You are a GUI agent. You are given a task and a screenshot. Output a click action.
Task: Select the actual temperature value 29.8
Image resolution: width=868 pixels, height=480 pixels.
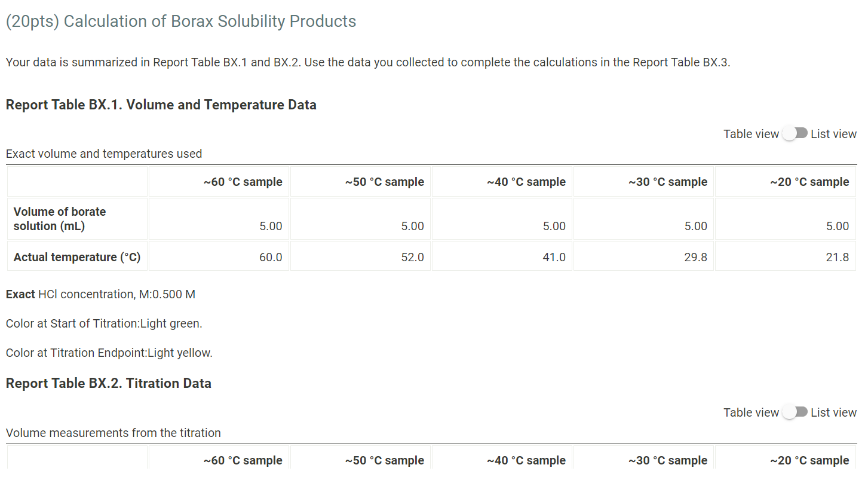698,256
